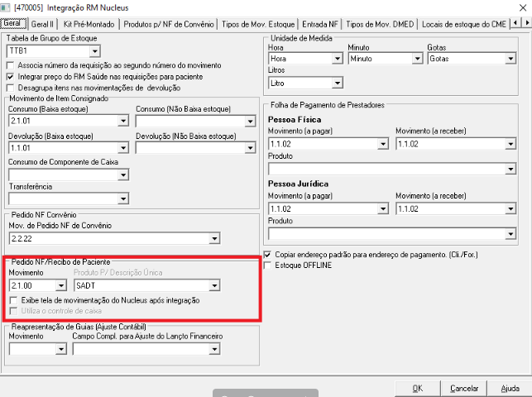Screen dimensions: 532x397
Task: Open the Produto P/ Descrição Única dropdown showing SADT
Action: [214, 286]
